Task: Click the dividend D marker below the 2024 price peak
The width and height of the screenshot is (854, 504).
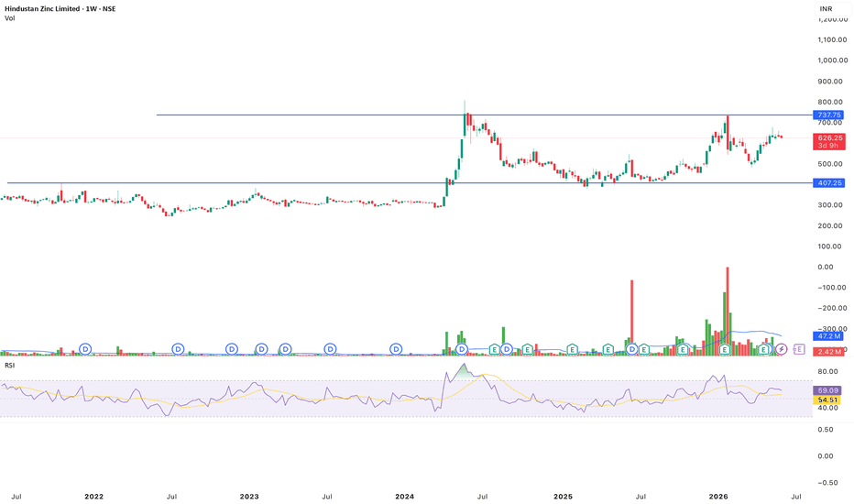Action: point(462,349)
